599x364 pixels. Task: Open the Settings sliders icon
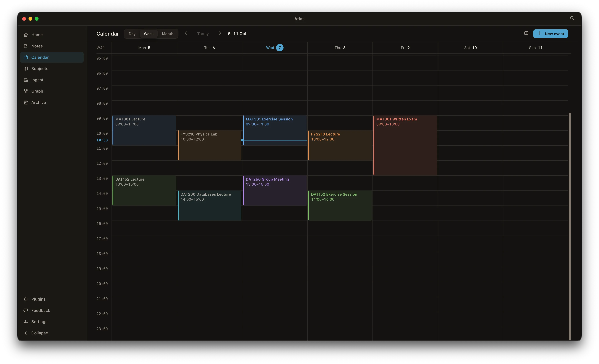pos(26,322)
